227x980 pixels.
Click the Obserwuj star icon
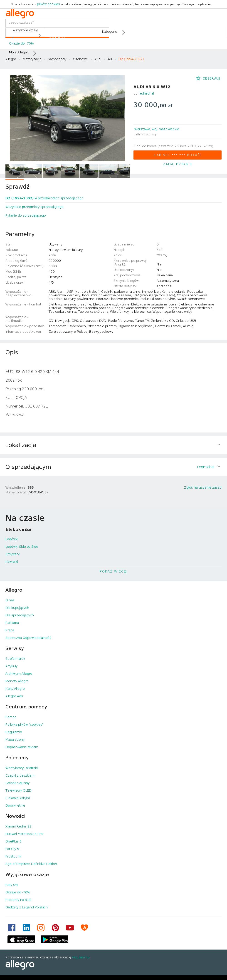coord(198,78)
